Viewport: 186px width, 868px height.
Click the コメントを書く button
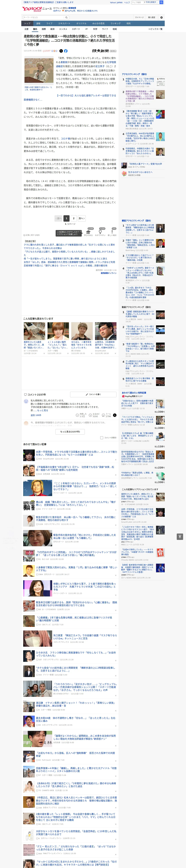[93, 394]
